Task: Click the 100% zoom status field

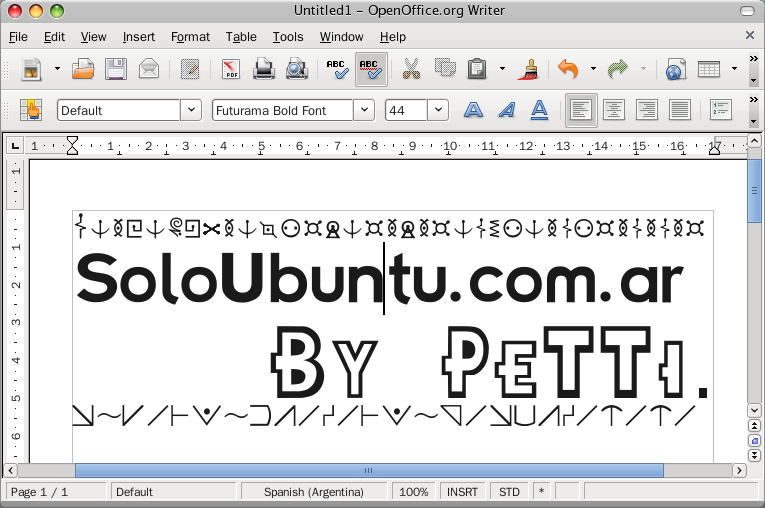Action: click(x=413, y=492)
